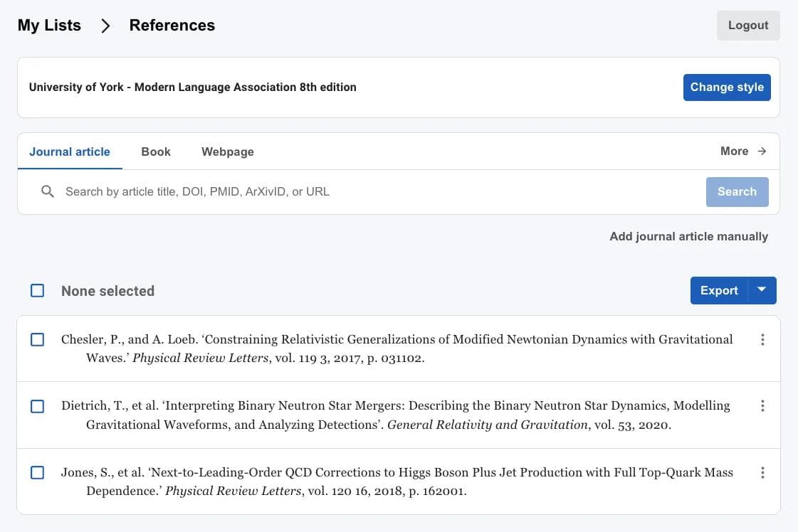Select the Chesler and Loeb reference checkbox
Screen dimensions: 798x532
(x=38, y=340)
